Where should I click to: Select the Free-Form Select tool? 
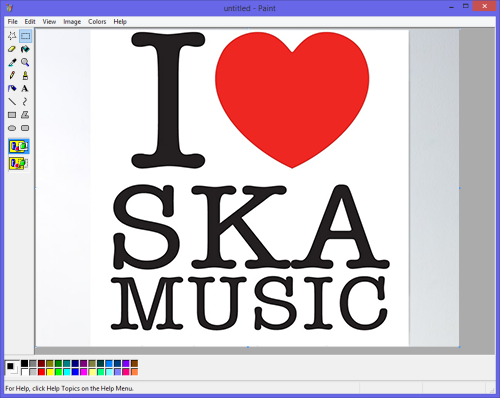click(12, 36)
